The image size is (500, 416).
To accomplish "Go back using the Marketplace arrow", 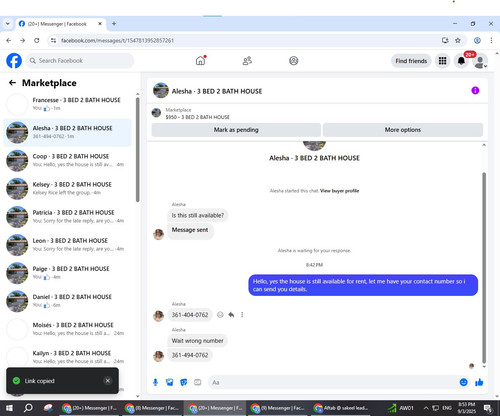I will tap(12, 83).
